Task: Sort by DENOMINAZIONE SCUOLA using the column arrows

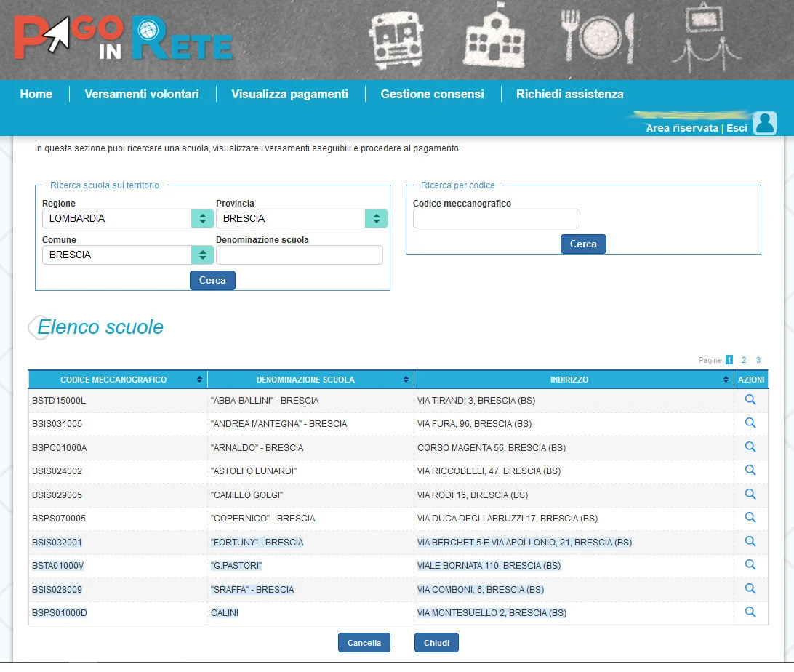Action: (x=405, y=379)
